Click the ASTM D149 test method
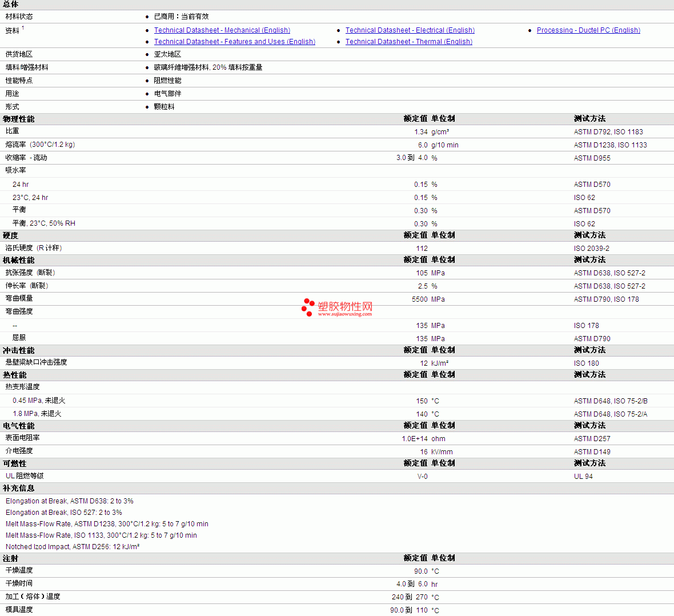 [592, 451]
